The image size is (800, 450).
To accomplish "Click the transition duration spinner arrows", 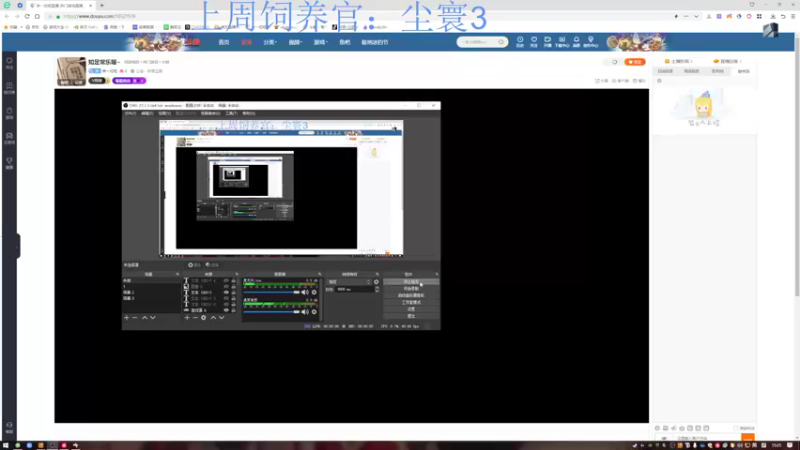I will (x=377, y=289).
